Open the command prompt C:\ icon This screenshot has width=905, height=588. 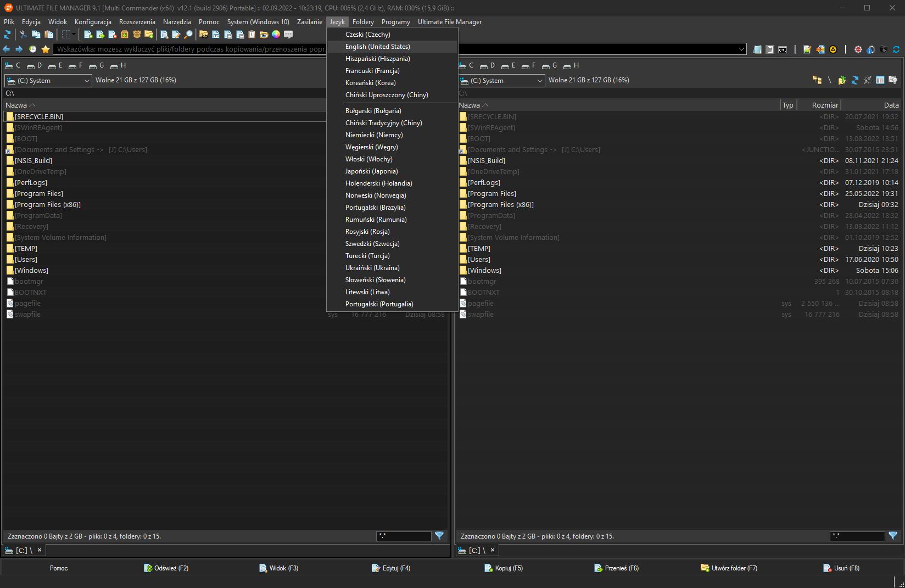pyautogui.click(x=783, y=49)
